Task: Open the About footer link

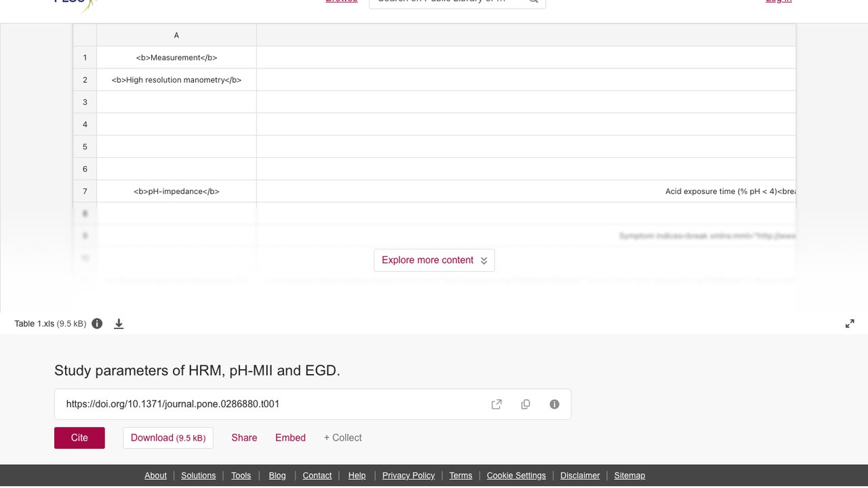Action: coord(155,476)
